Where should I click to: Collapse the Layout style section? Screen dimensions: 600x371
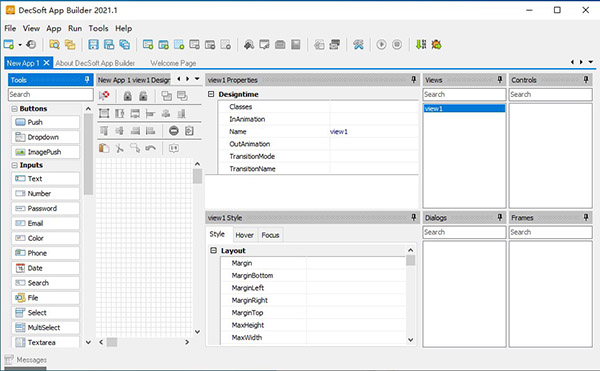(213, 250)
